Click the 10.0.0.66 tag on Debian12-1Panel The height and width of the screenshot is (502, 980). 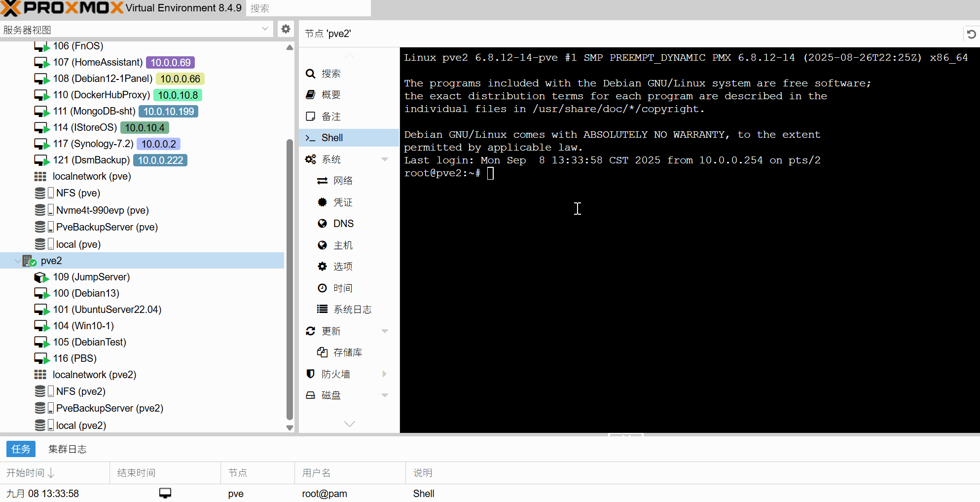tap(180, 79)
